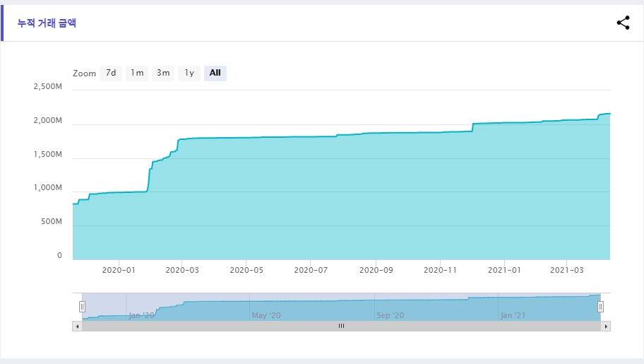Click the 2,000M axis label
The height and width of the screenshot is (364, 644).
(x=47, y=121)
